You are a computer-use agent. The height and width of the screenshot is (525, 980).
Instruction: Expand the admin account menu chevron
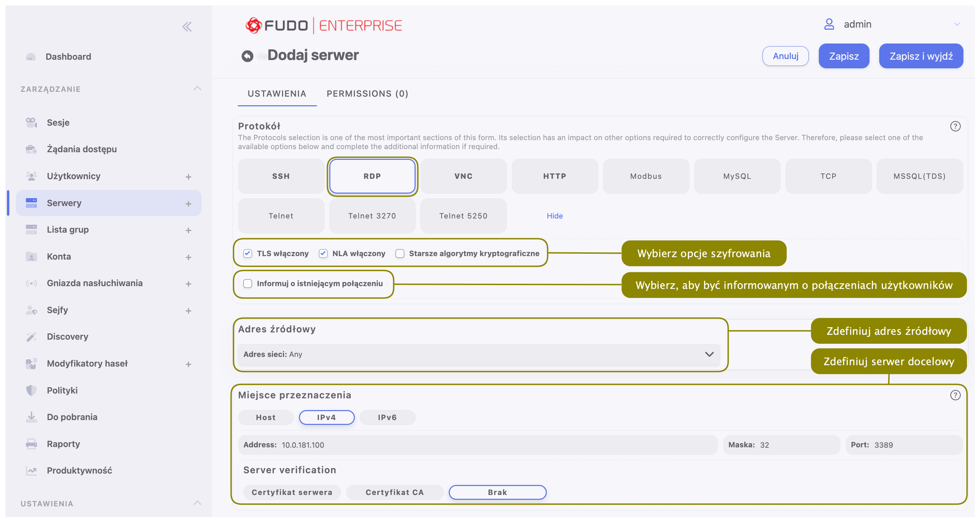pos(957,25)
